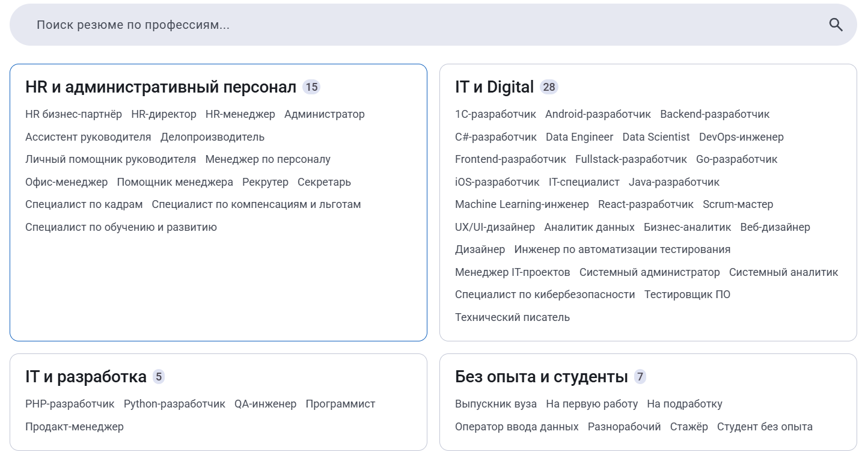Select Бизнес-аналитик profession
Screen dimensions: 868x458
tap(688, 227)
